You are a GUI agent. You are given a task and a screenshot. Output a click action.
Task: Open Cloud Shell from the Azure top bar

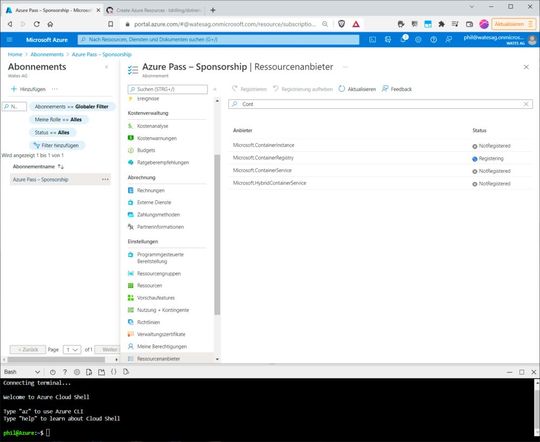click(x=373, y=40)
